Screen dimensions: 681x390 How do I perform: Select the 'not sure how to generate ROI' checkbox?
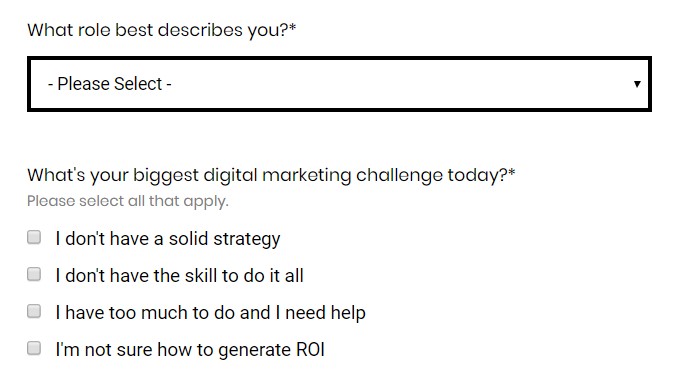point(34,348)
